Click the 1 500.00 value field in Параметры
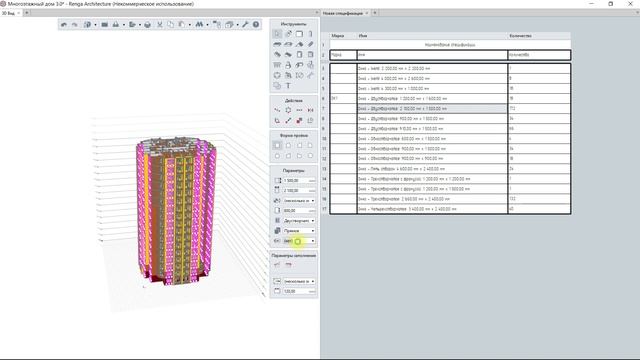Screen dimensions: 640x360 pos(299,180)
